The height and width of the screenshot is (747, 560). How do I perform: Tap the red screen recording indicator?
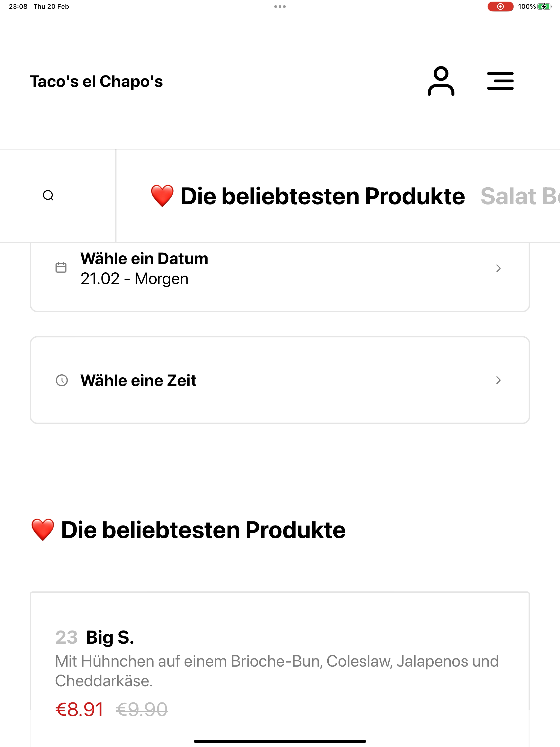[x=500, y=6]
